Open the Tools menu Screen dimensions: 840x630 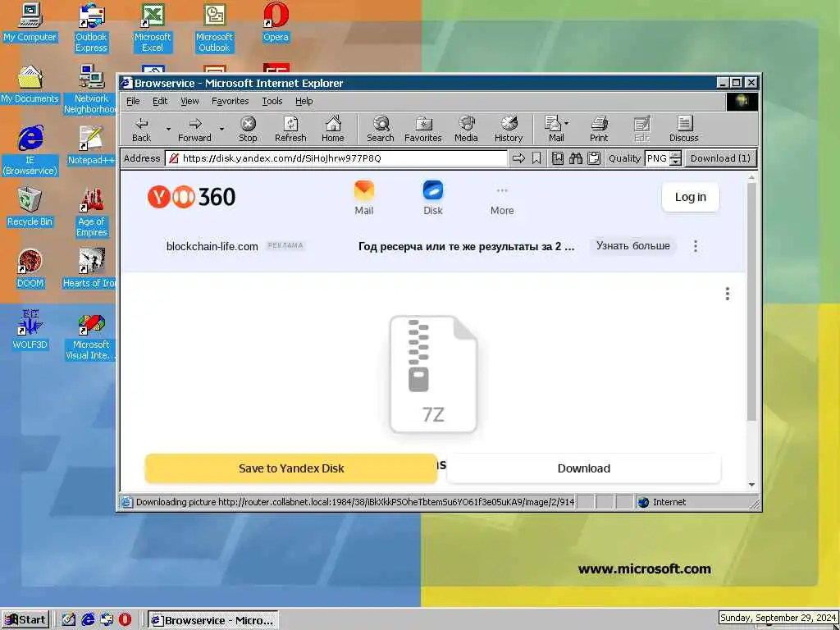point(272,101)
